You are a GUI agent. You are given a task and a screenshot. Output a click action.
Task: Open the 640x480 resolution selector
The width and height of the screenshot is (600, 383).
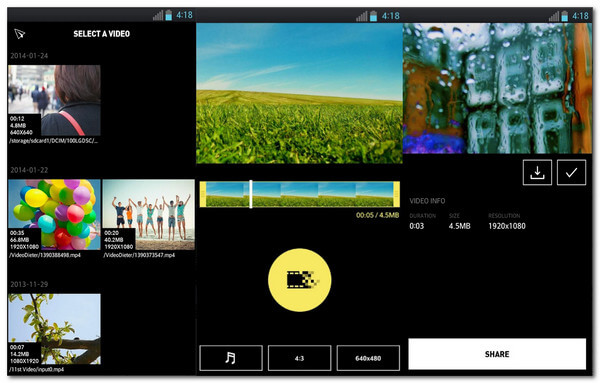368,358
